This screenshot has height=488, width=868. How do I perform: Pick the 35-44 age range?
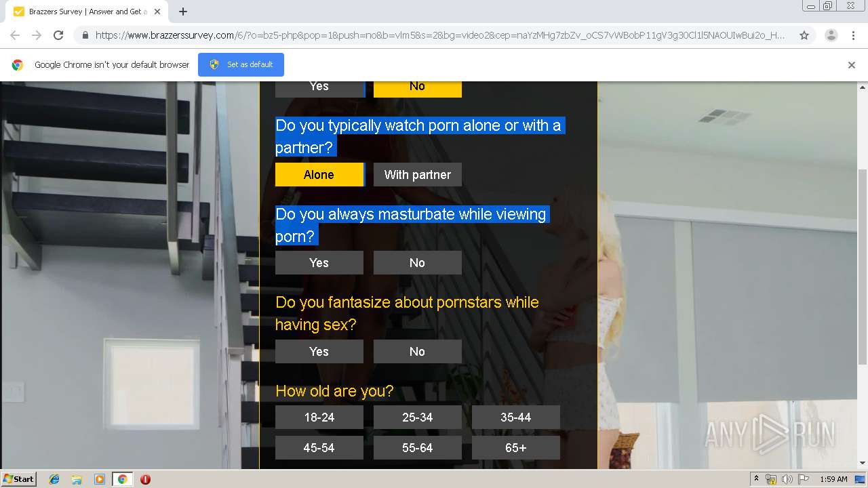click(x=515, y=417)
